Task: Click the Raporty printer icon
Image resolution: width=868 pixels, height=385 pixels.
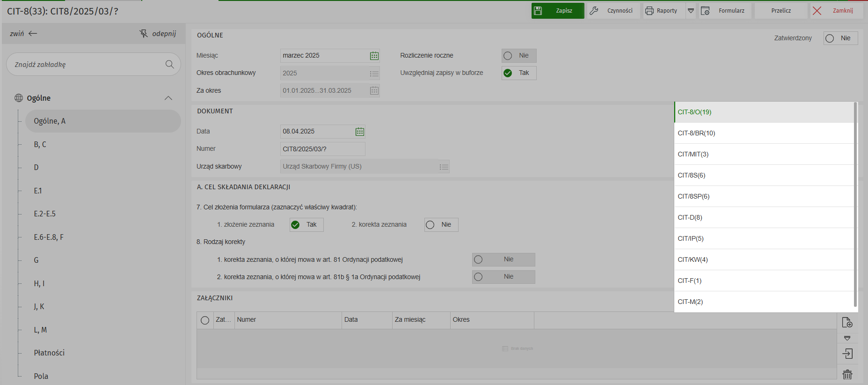Action: (649, 11)
